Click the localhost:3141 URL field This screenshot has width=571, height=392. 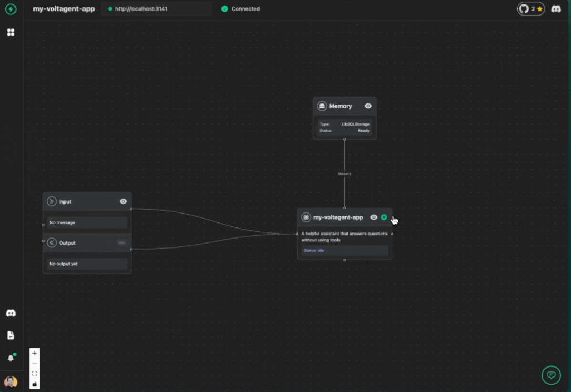point(157,9)
